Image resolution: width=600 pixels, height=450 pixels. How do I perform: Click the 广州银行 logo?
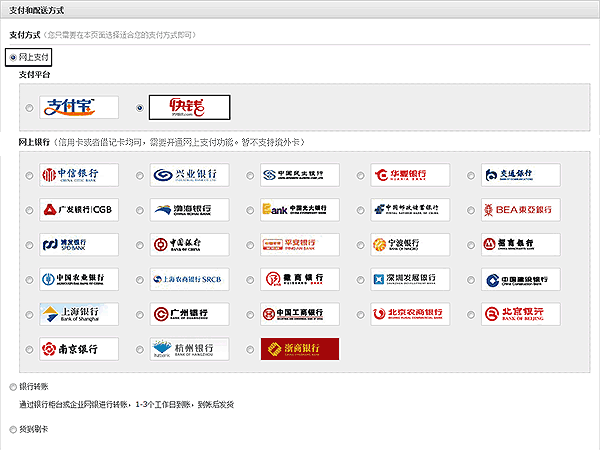coord(189,314)
